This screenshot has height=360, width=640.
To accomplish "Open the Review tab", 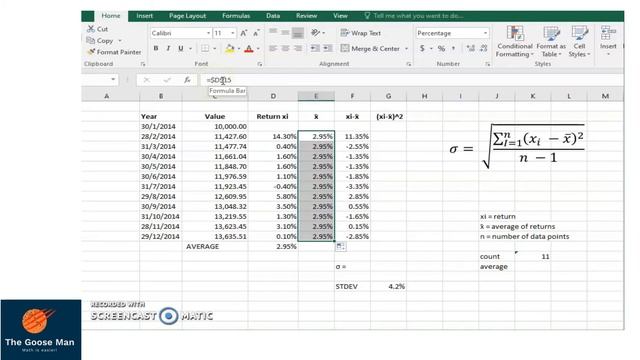I will click(307, 16).
